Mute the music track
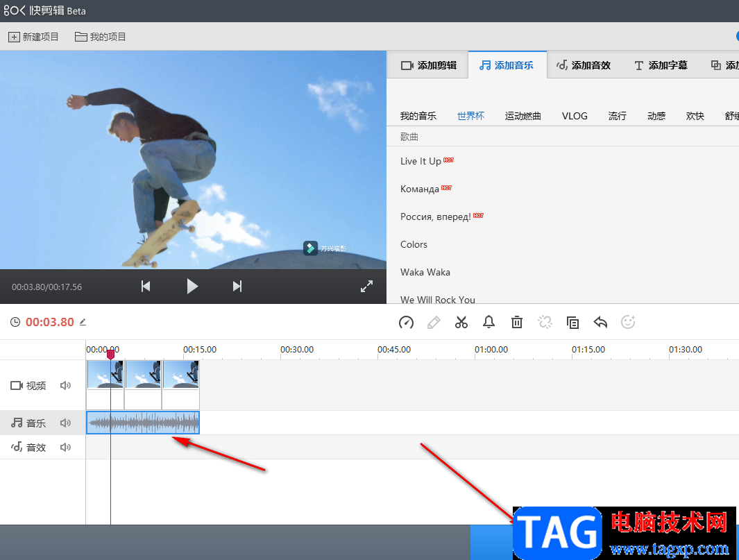Viewport: 739px width, 560px height. 65,423
